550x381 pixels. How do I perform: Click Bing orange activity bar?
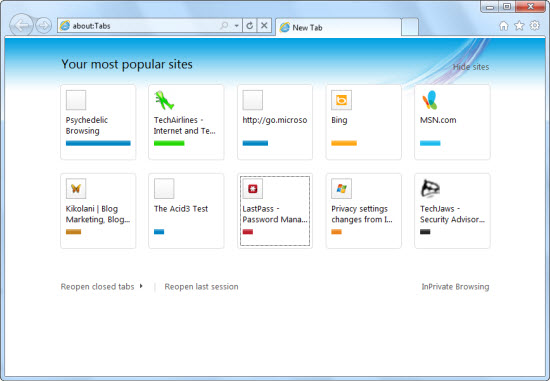[344, 143]
